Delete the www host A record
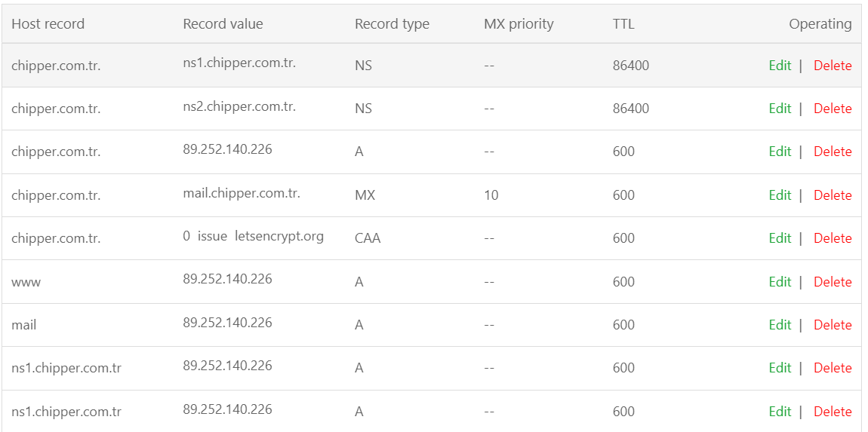 [x=833, y=282]
